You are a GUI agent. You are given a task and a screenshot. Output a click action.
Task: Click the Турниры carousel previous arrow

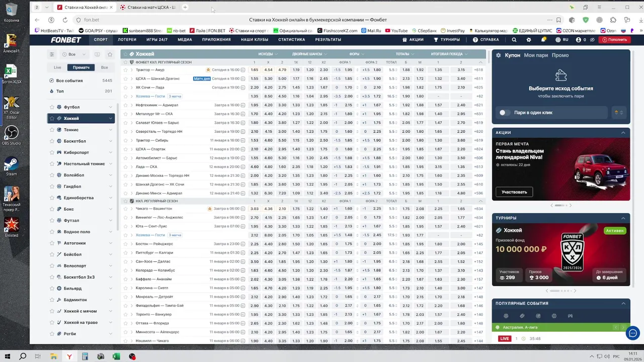[x=547, y=291]
